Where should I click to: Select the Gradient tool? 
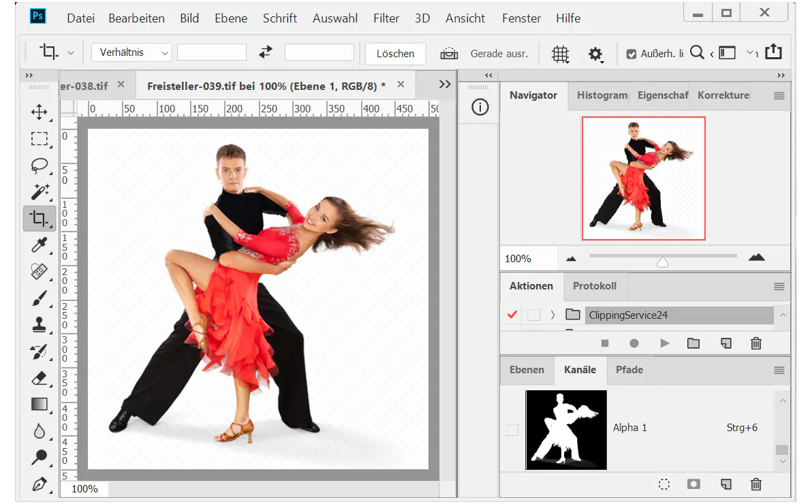tap(39, 405)
